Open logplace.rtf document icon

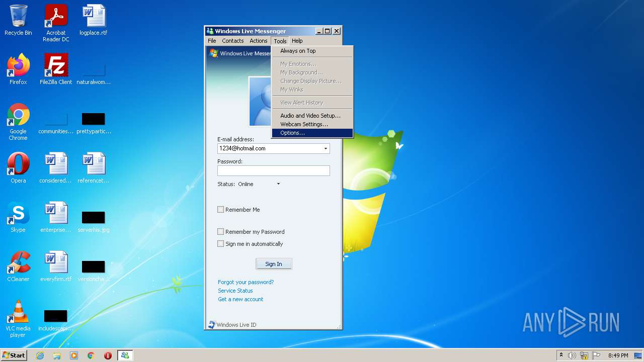click(x=94, y=20)
